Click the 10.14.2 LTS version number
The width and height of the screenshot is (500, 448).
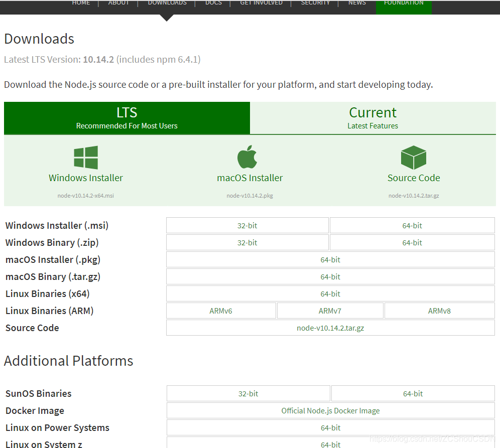click(x=98, y=60)
